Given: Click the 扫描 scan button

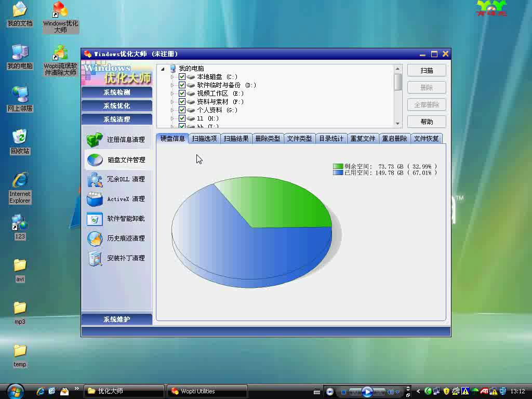Looking at the screenshot, I should click(427, 70).
